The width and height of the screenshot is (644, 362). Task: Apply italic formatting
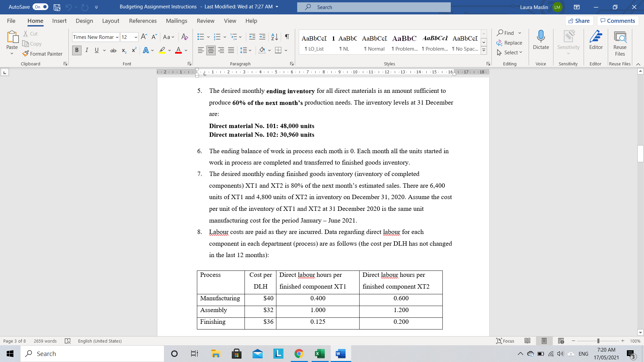click(87, 50)
